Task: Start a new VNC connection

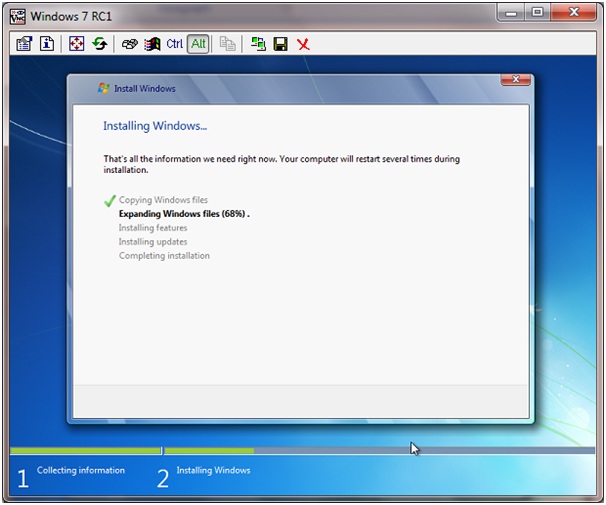Action: [x=258, y=44]
